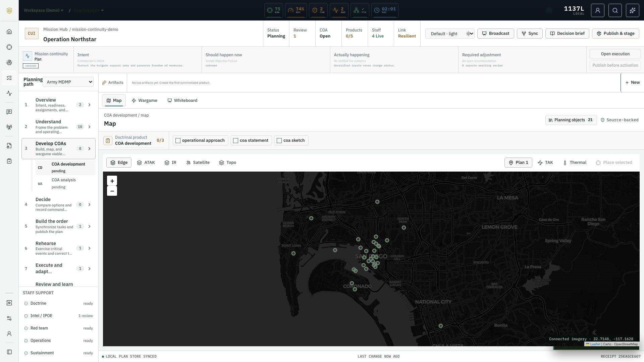This screenshot has width=644, height=362.
Task: Open the home icon in the sidebar
Action: pos(9,32)
